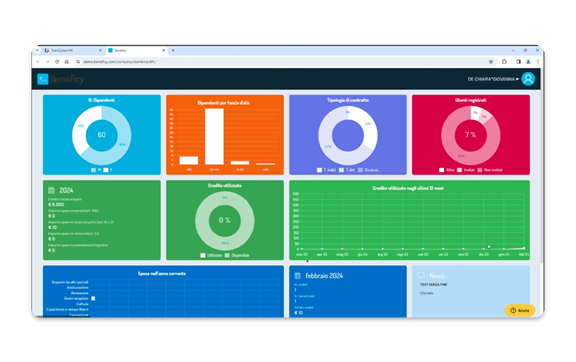Go to the browser home icon
This screenshot has width=576, height=362.
(x=66, y=62)
